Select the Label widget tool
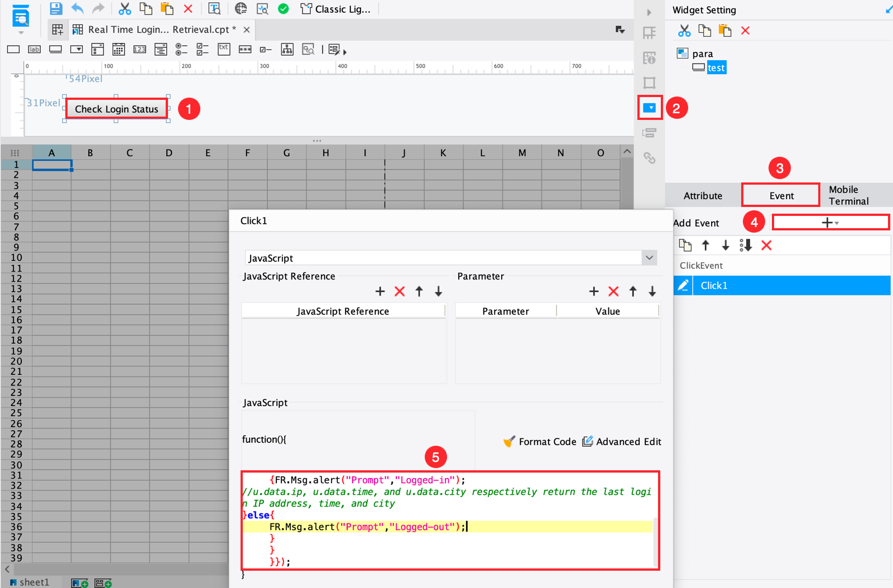Image resolution: width=893 pixels, height=588 pixels. (x=34, y=49)
